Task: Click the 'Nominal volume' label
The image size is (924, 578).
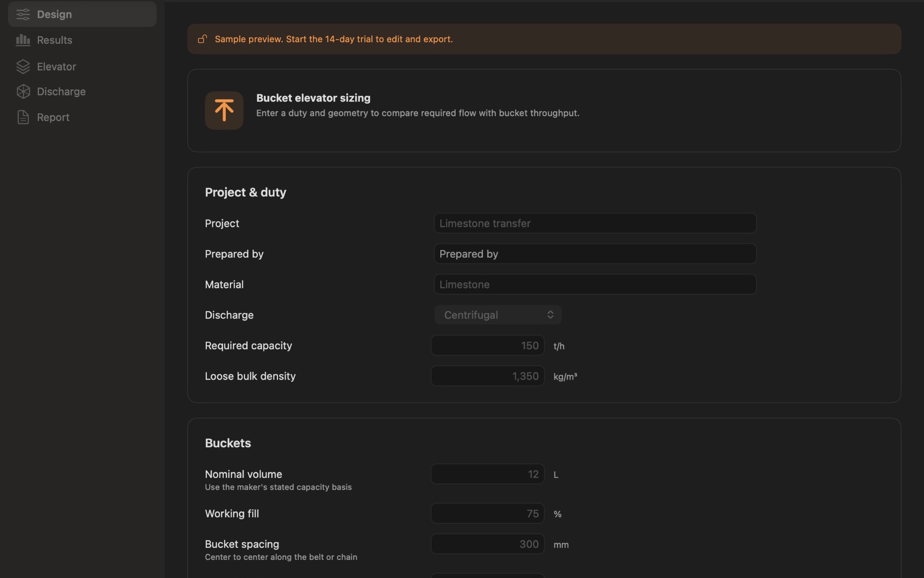Action: [244, 474]
